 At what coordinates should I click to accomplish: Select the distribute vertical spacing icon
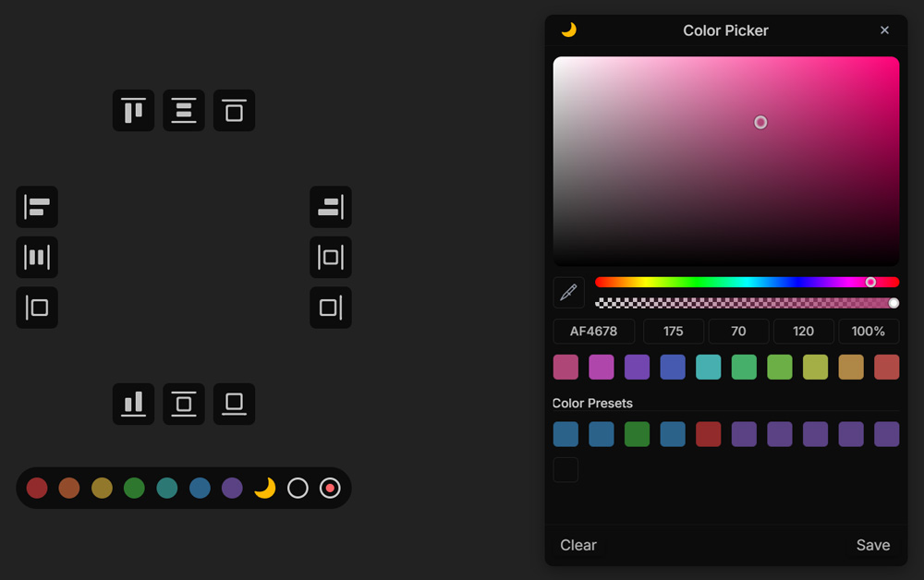[x=184, y=111]
